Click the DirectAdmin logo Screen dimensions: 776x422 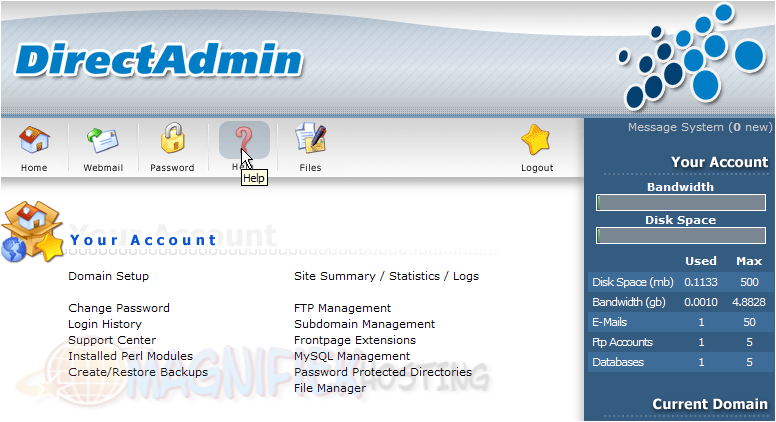pos(158,59)
